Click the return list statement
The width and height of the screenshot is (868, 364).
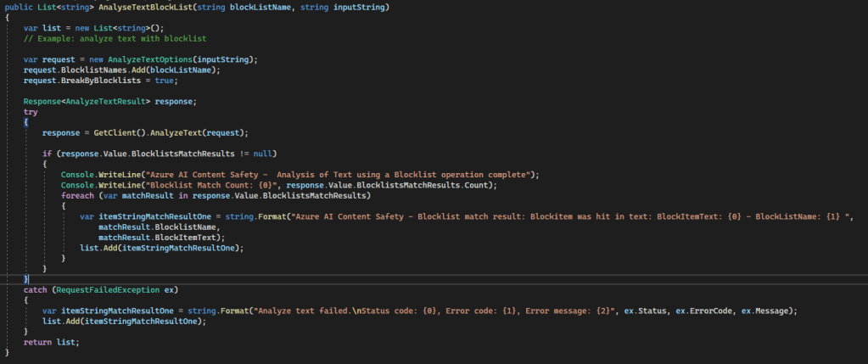tap(53, 341)
